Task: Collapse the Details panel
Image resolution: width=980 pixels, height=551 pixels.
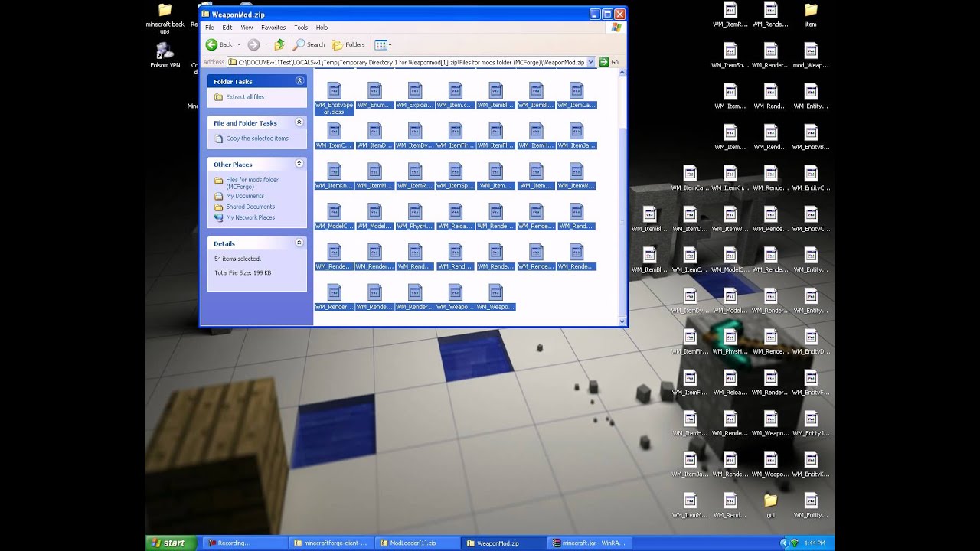Action: pyautogui.click(x=299, y=242)
